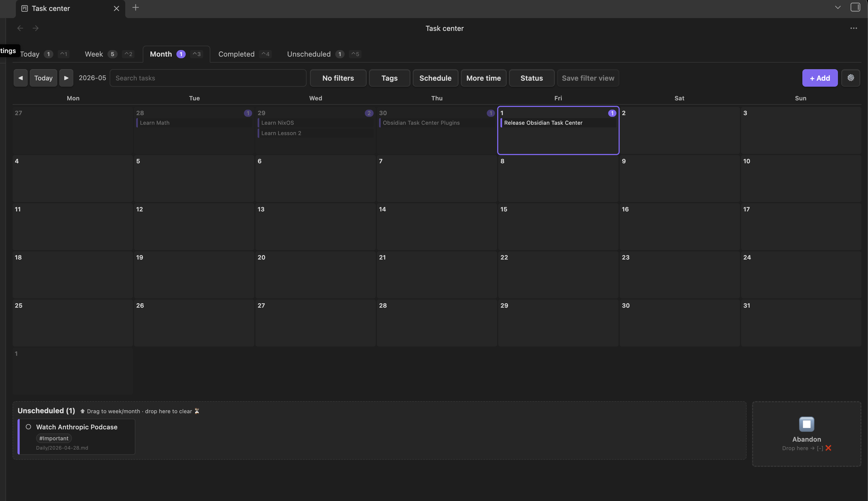Open the Tags filter
This screenshot has width=868, height=501.
pyautogui.click(x=389, y=78)
